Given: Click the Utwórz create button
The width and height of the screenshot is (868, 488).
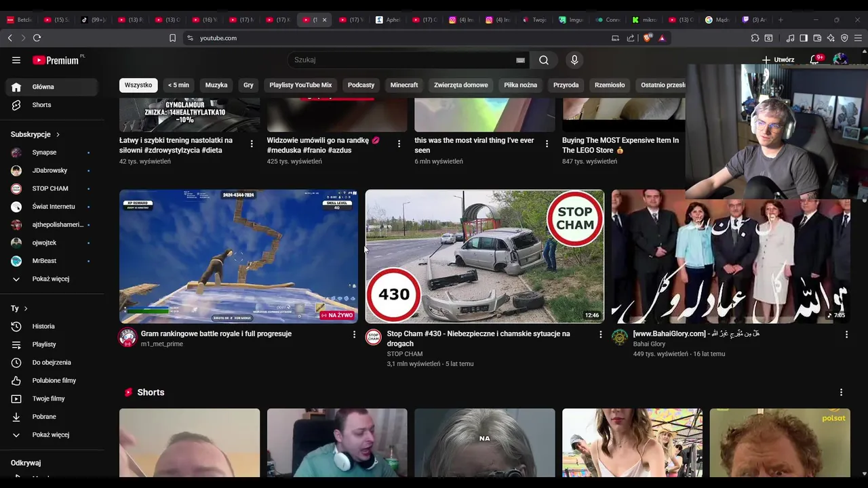Looking at the screenshot, I should coord(777,60).
